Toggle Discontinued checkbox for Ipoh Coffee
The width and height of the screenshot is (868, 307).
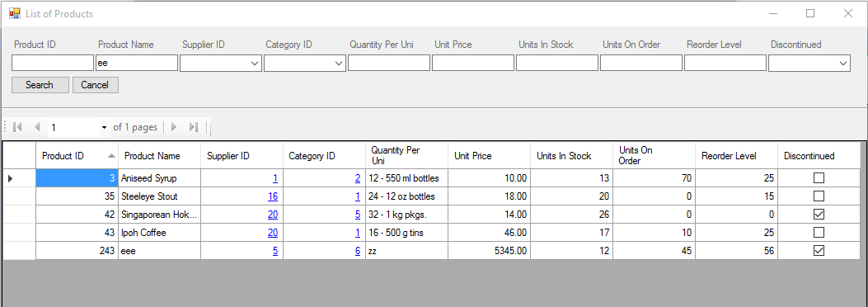click(819, 233)
